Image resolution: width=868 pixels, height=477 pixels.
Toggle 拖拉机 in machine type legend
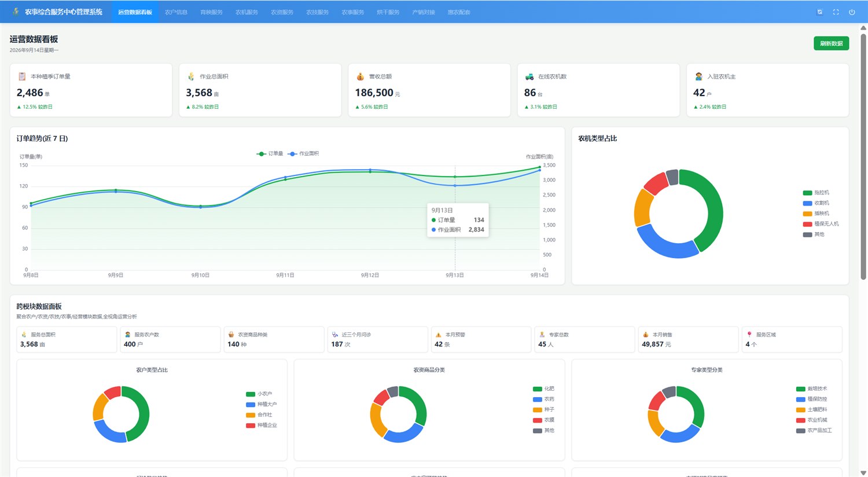point(816,193)
